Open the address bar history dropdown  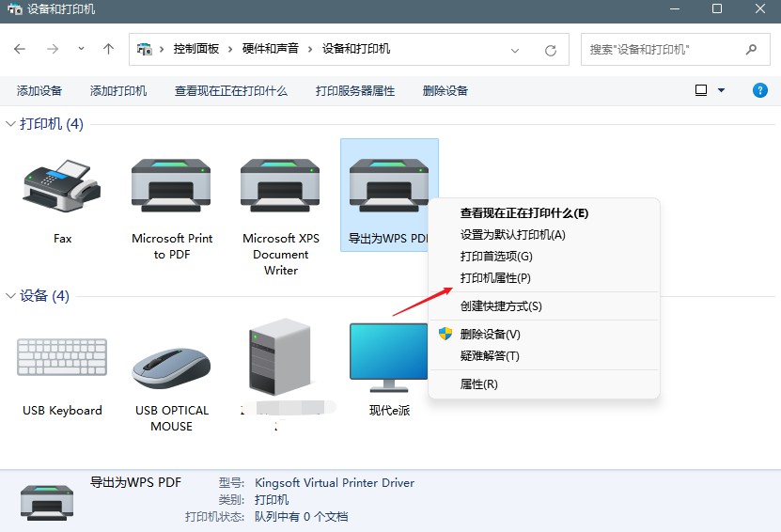coord(515,49)
